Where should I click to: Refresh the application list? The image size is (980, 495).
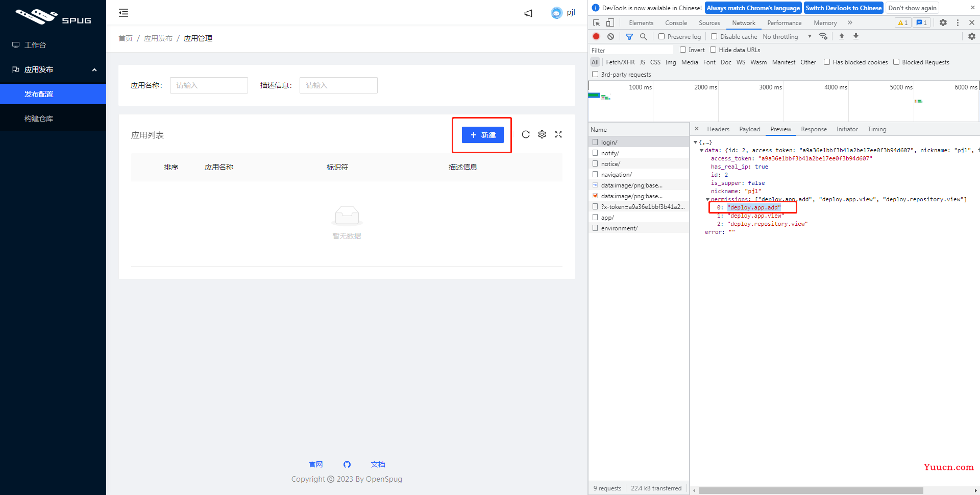[526, 134]
